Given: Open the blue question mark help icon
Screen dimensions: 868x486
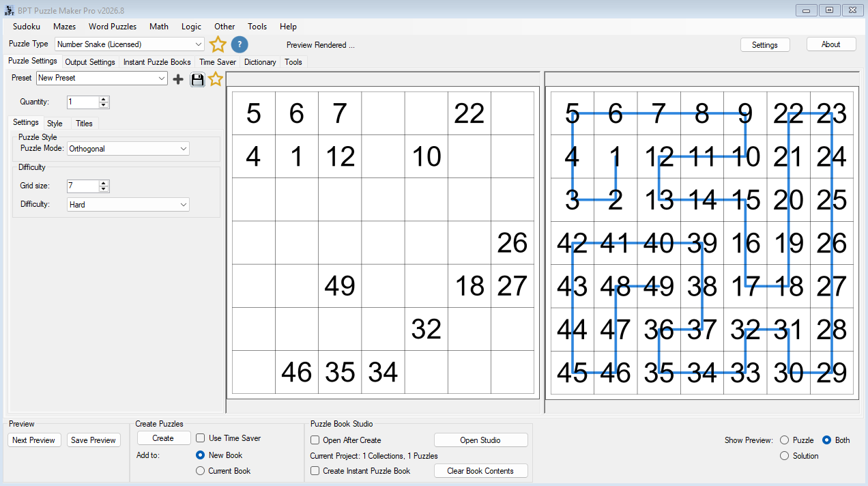Looking at the screenshot, I should point(240,44).
